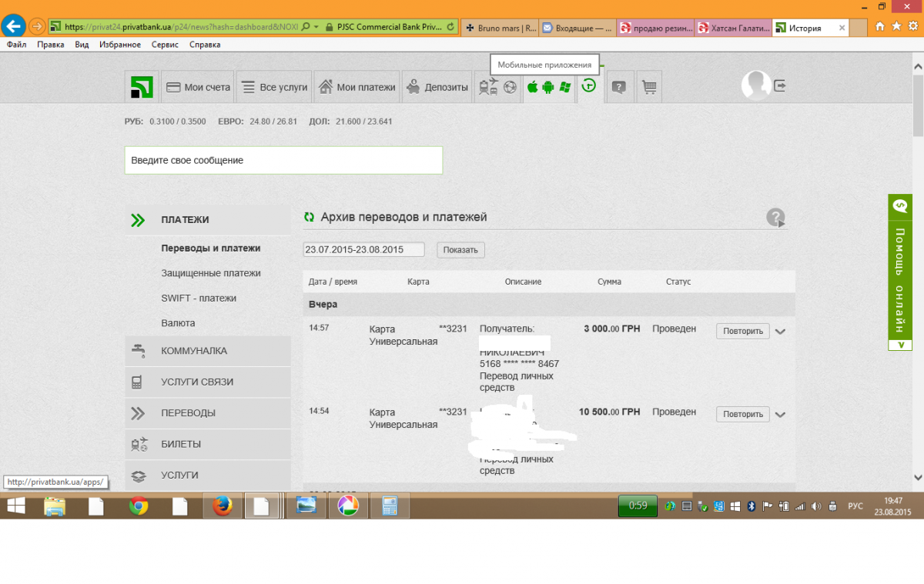This screenshot has width=924, height=584.
Task: Open tickets train and plane toolbar icon
Action: [x=488, y=87]
